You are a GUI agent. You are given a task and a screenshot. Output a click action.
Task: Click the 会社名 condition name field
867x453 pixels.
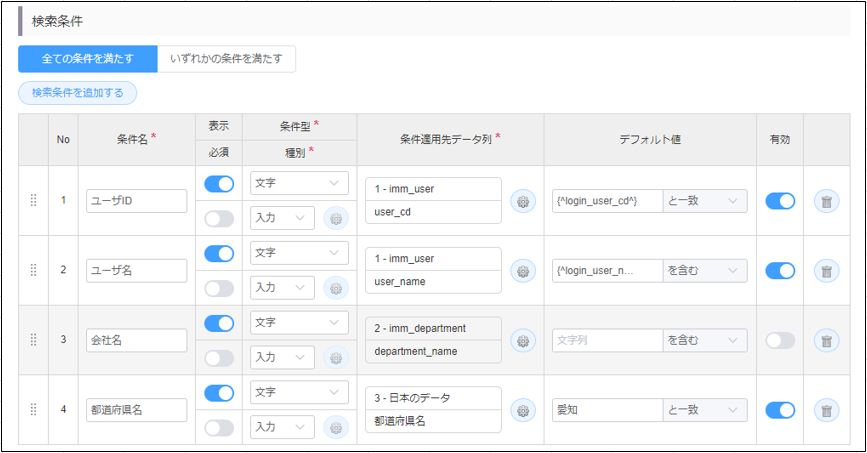[136, 341]
